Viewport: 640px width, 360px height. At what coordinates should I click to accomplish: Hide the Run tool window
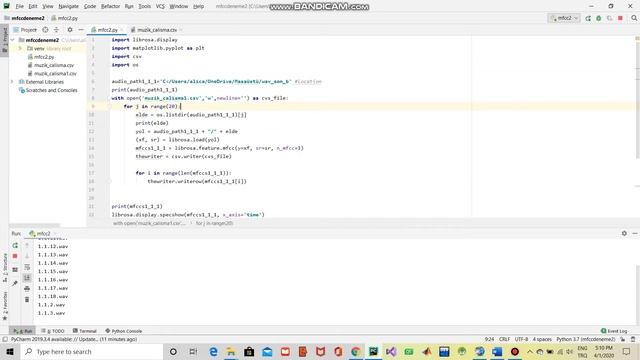point(635,233)
